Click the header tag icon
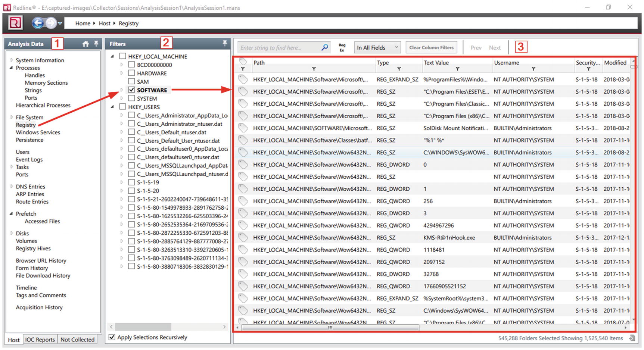The image size is (644, 350). [x=243, y=62]
